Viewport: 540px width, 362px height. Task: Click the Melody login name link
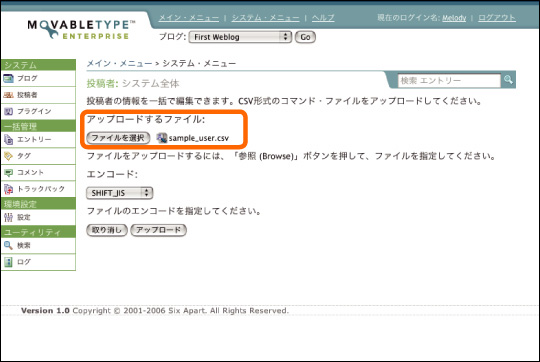tap(454, 18)
